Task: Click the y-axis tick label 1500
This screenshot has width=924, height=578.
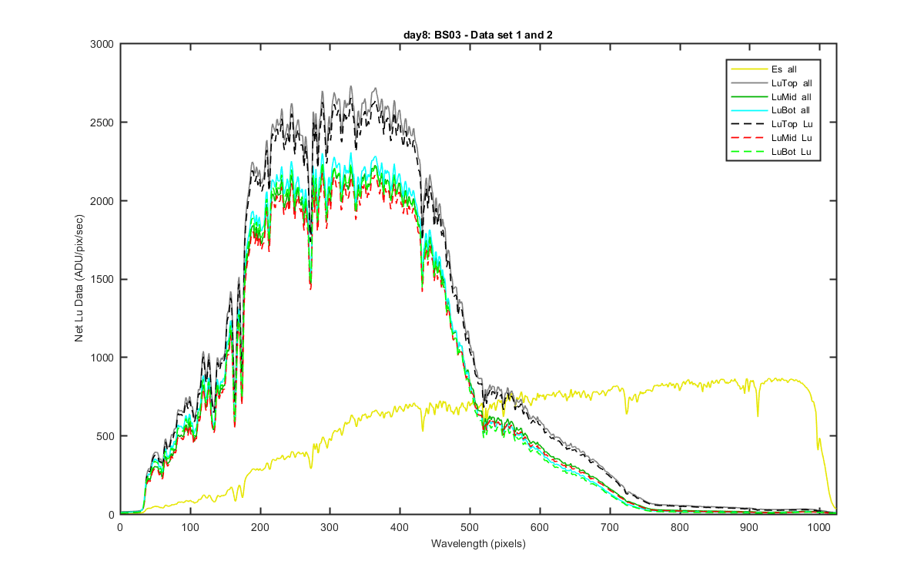Action: tap(102, 280)
